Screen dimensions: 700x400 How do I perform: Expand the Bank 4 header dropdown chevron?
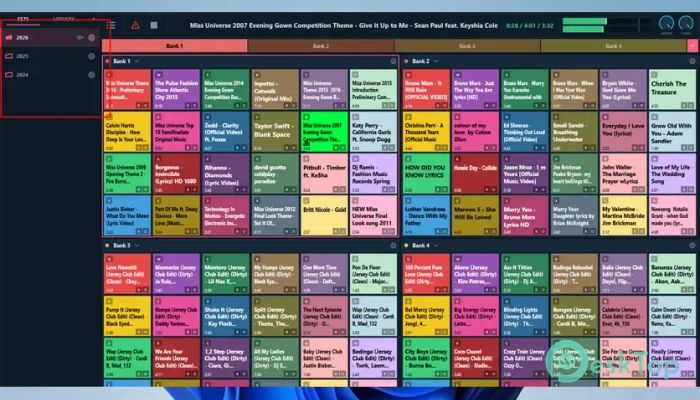coord(436,246)
